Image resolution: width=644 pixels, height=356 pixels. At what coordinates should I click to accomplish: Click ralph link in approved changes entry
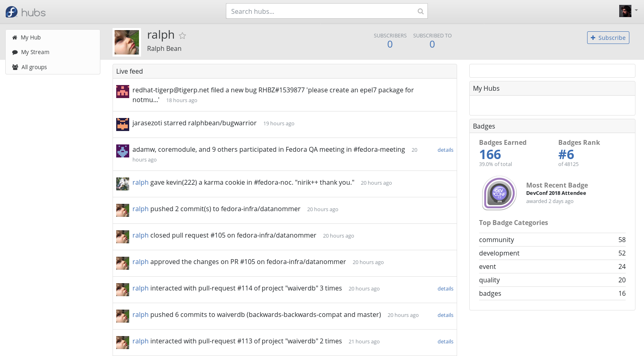point(141,262)
